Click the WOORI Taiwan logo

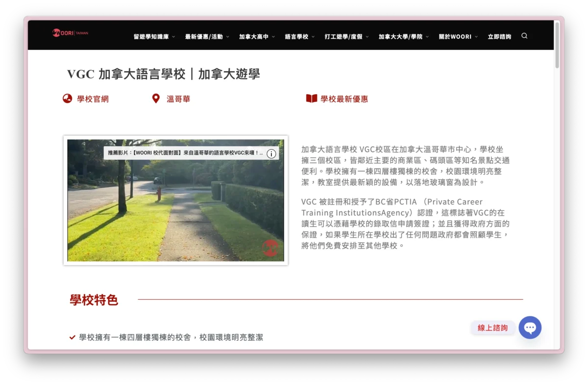click(70, 33)
